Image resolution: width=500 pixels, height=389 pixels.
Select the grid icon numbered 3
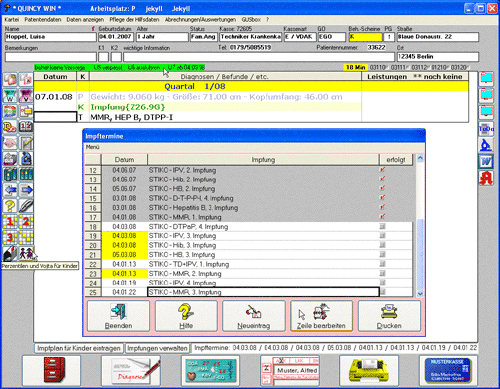coord(10,238)
